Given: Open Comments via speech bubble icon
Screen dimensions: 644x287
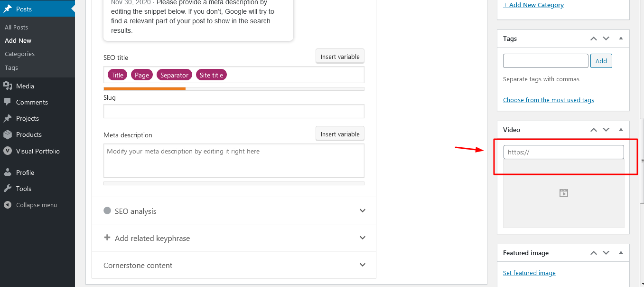Looking at the screenshot, I should point(8,102).
